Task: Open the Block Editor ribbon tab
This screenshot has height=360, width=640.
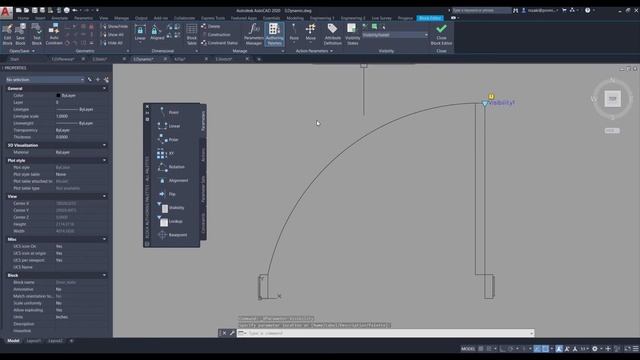Action: coord(430,18)
